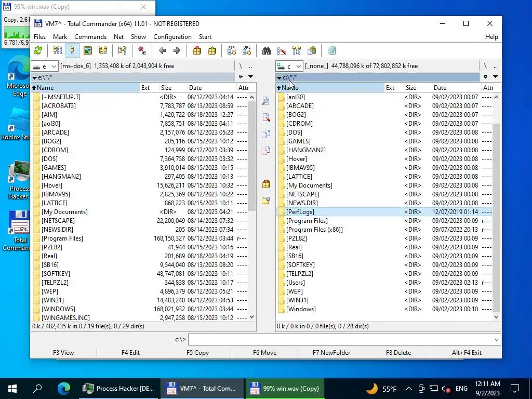532x399 pixels.
Task: Open the Commands menu
Action: (90, 37)
